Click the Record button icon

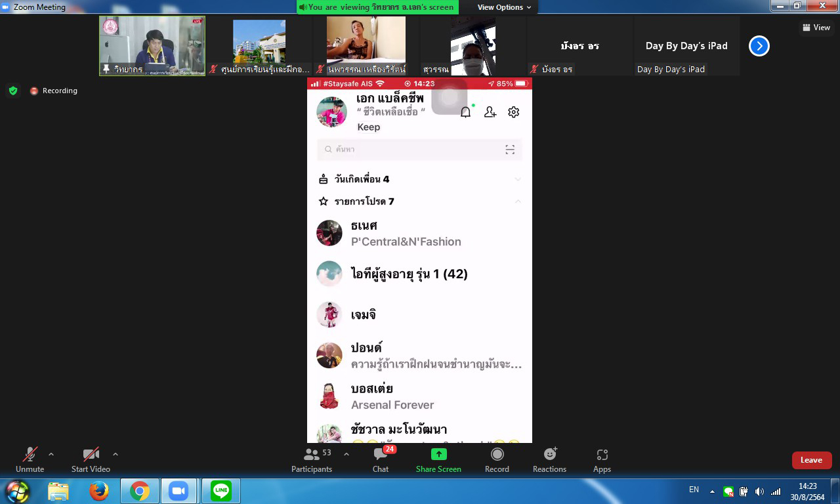pos(497,454)
